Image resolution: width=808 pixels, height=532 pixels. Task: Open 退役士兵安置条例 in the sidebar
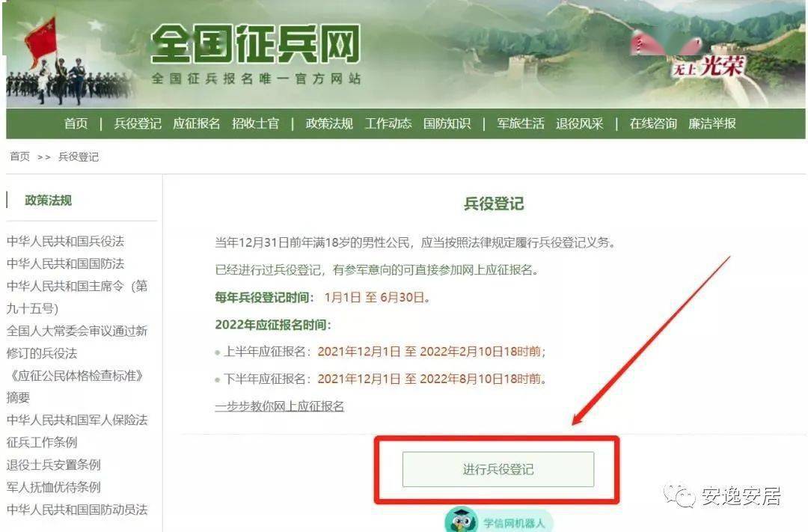pyautogui.click(x=54, y=465)
